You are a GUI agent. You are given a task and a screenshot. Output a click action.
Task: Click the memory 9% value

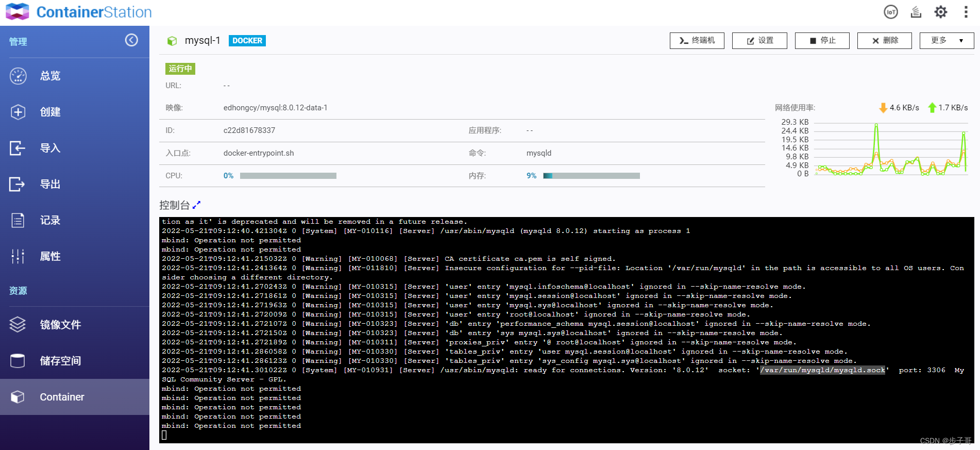point(531,176)
